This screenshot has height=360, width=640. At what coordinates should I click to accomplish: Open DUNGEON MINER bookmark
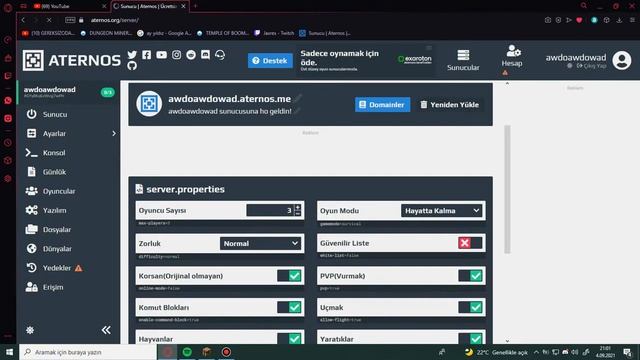[106, 33]
